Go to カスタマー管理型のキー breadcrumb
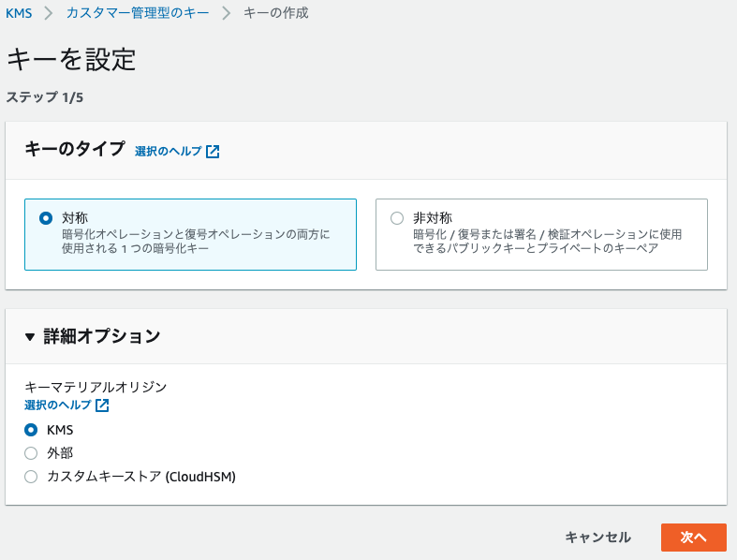The image size is (737, 560). click(138, 13)
